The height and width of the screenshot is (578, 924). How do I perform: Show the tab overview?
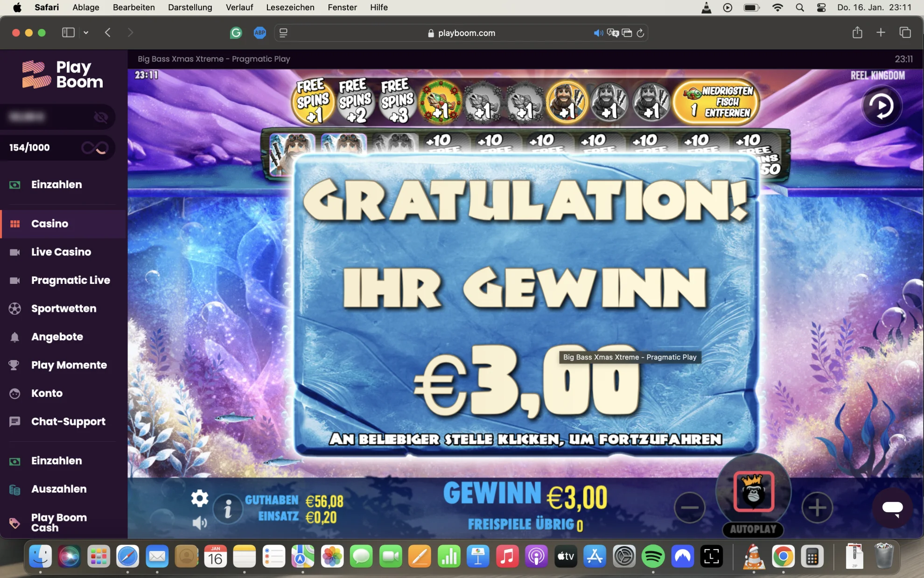905,33
